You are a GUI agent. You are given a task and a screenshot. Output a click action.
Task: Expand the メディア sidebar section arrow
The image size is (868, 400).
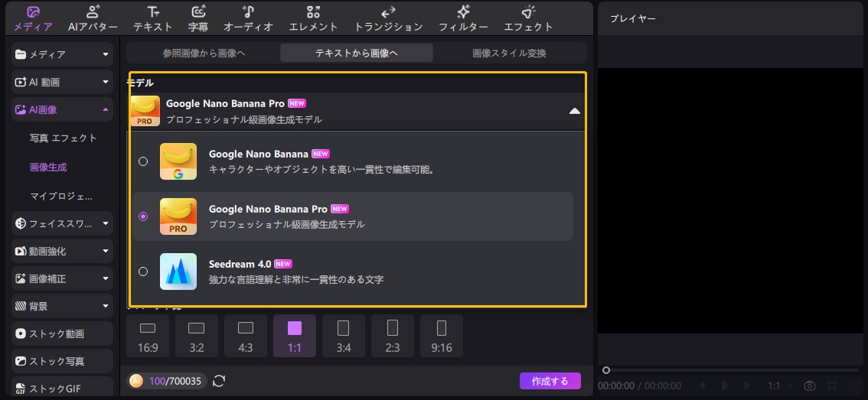click(x=105, y=54)
